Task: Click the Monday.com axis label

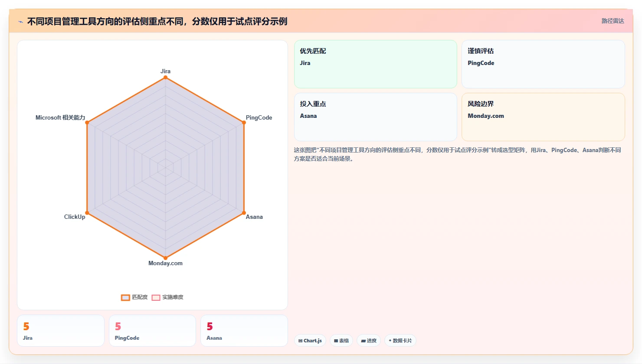Action: (x=165, y=263)
